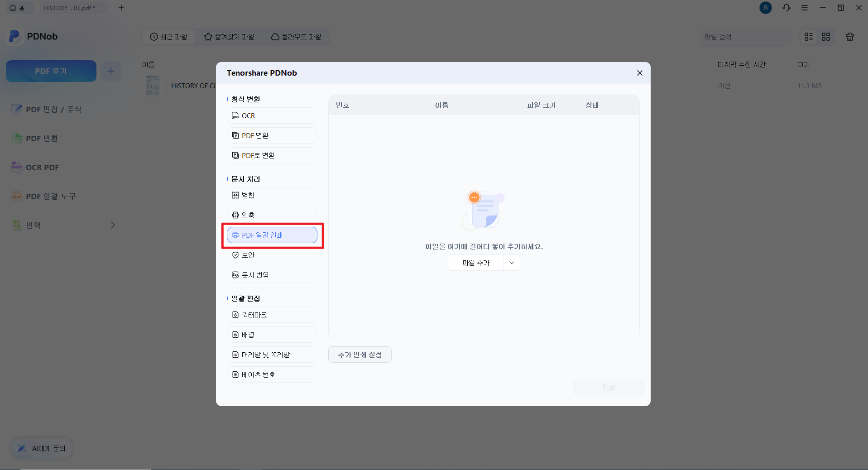Screen dimensions: 868x470
Task: Click the 크기 column header in file list
Action: tap(804, 64)
